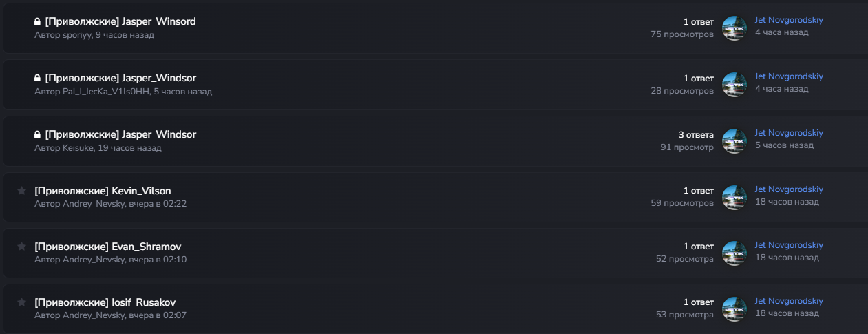Click the lock icon beside Jasper_Winsord thread

point(37,22)
